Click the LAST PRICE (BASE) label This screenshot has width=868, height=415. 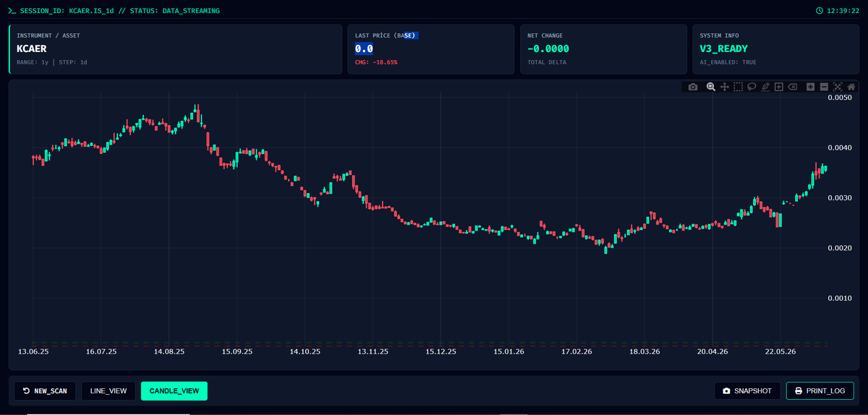coord(386,35)
